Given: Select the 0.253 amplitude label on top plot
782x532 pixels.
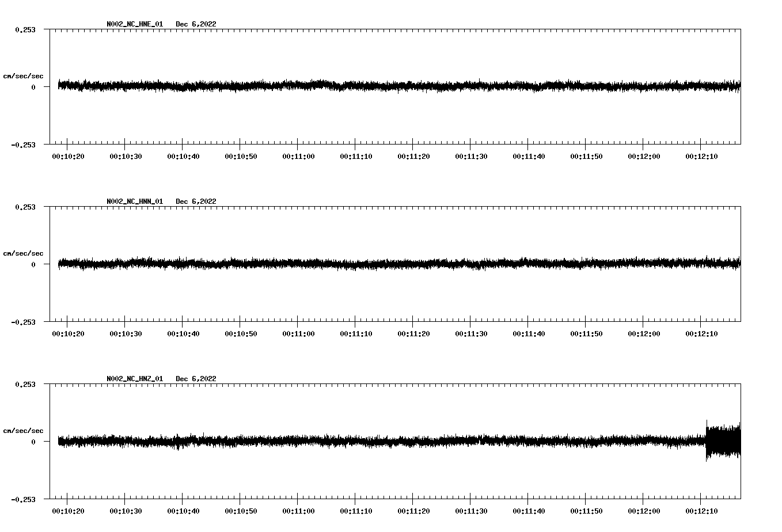Looking at the screenshot, I should (25, 29).
